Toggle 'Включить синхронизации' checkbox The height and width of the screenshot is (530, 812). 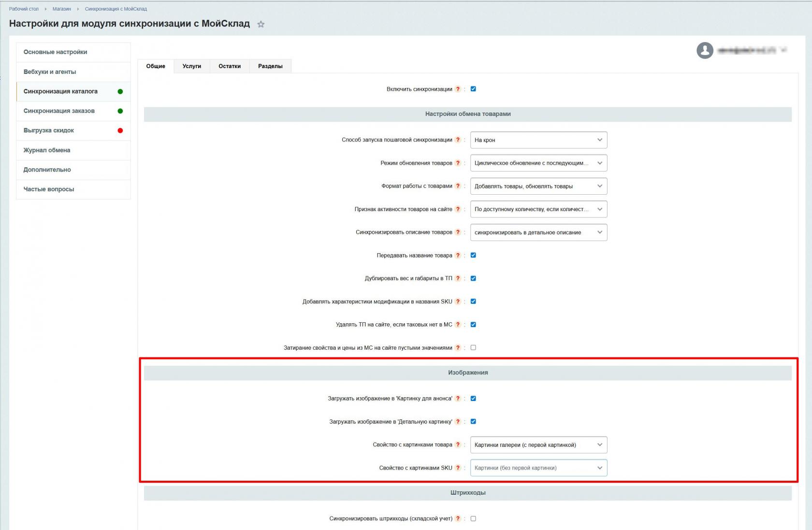pos(473,89)
